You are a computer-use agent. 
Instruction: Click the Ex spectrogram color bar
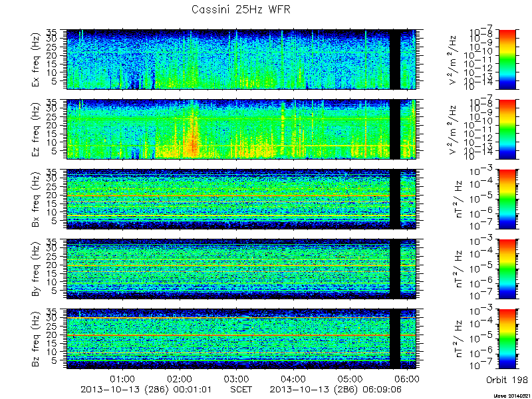click(x=507, y=59)
